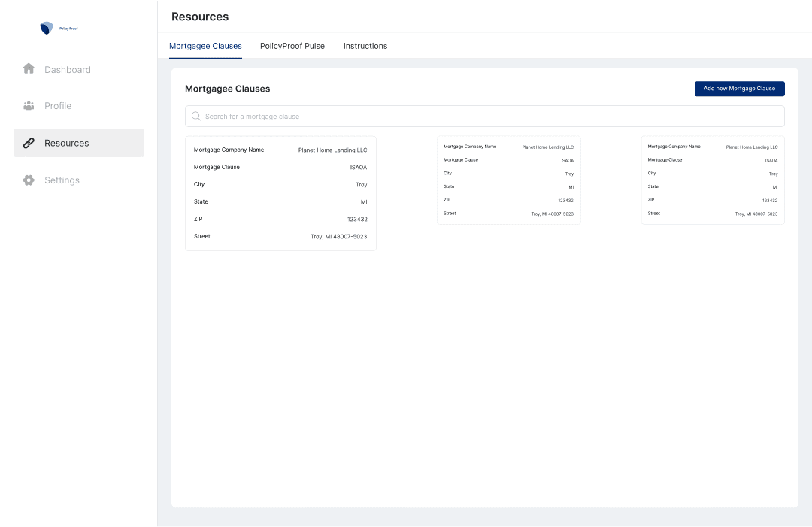The image size is (812, 527).
Task: Click the magnifying glass search icon
Action: [195, 116]
